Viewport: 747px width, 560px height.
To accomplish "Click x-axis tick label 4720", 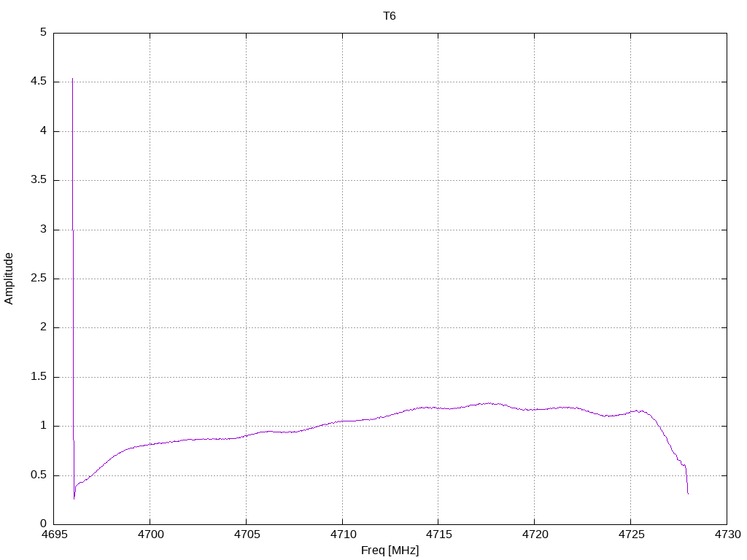I will coord(535,534).
